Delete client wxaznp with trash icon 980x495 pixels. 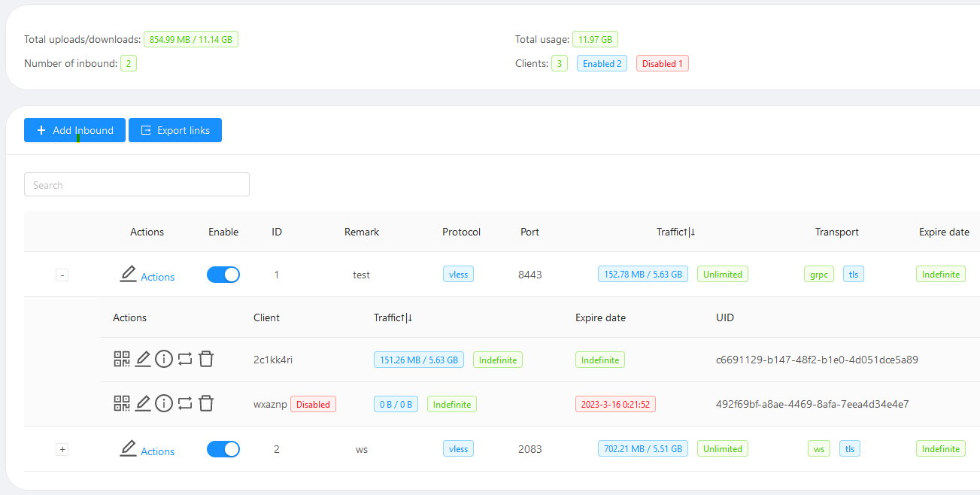click(206, 404)
